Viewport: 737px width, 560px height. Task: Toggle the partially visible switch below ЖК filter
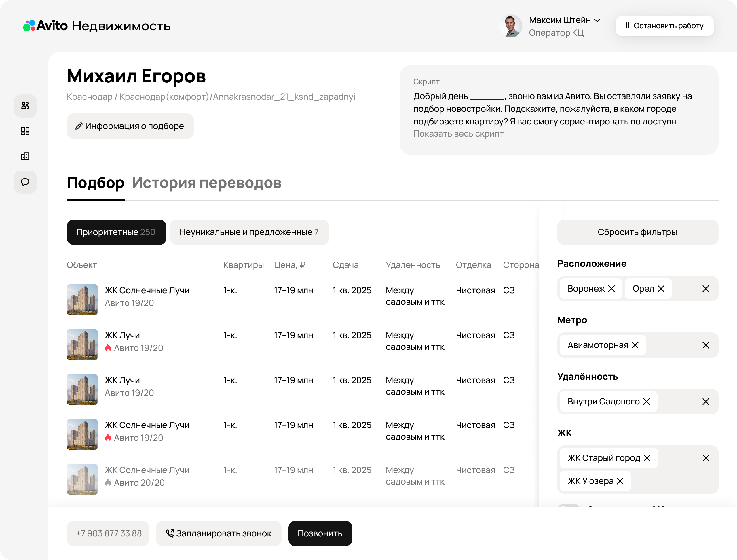pyautogui.click(x=569, y=506)
